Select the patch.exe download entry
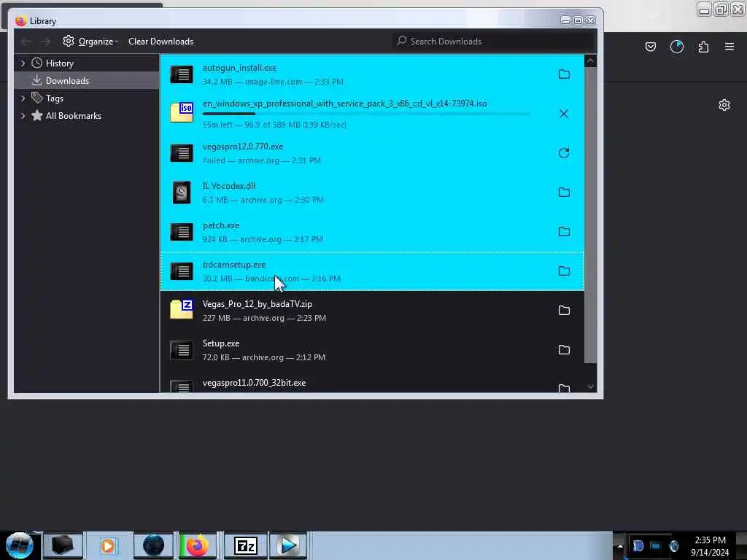The width and height of the screenshot is (747, 560). [x=372, y=232]
